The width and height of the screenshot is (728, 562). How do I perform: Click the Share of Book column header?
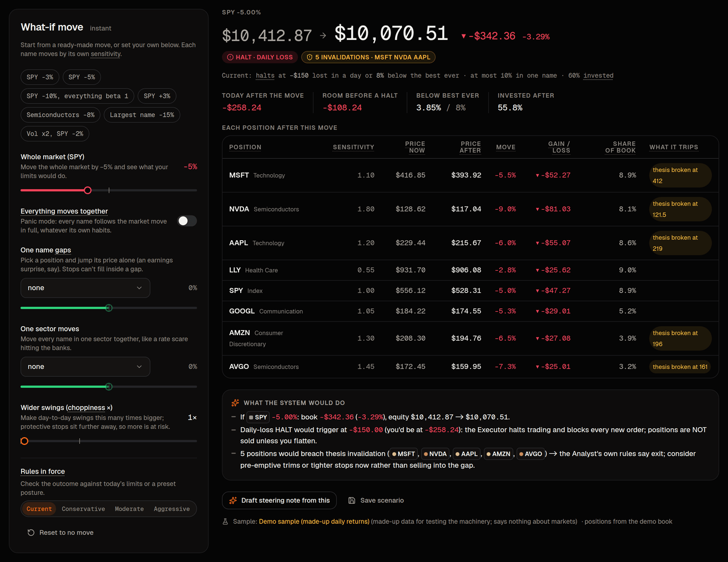(620, 147)
